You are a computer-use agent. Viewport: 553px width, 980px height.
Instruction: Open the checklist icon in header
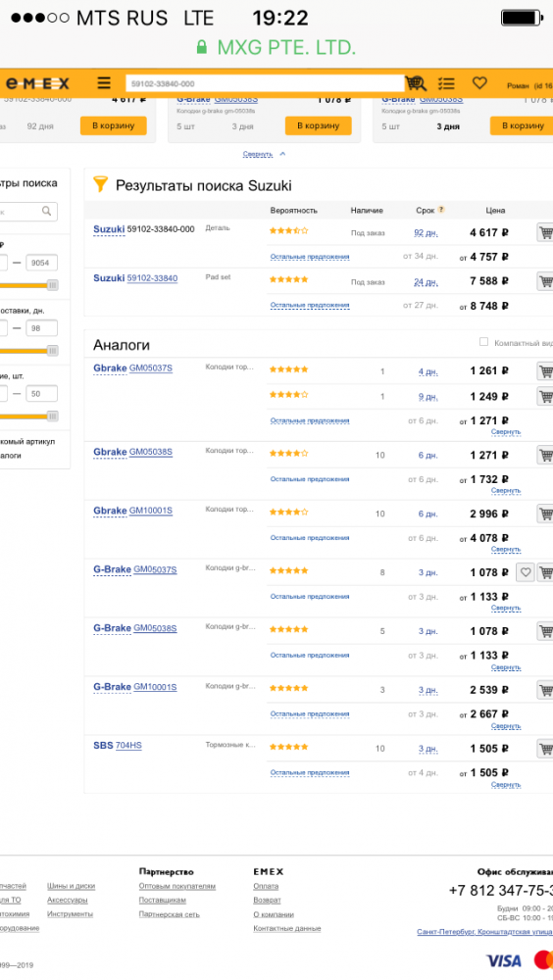446,83
